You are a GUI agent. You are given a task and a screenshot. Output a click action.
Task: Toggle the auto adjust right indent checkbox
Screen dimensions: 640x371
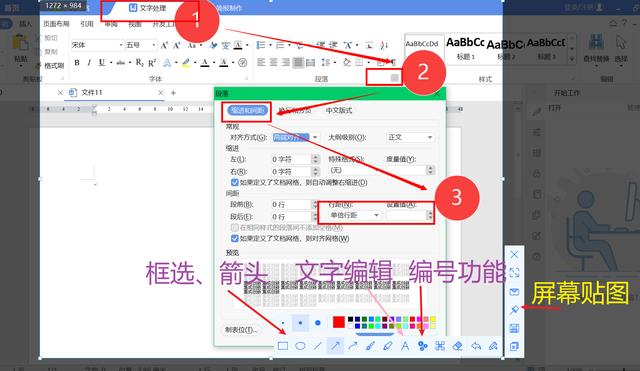coord(235,182)
